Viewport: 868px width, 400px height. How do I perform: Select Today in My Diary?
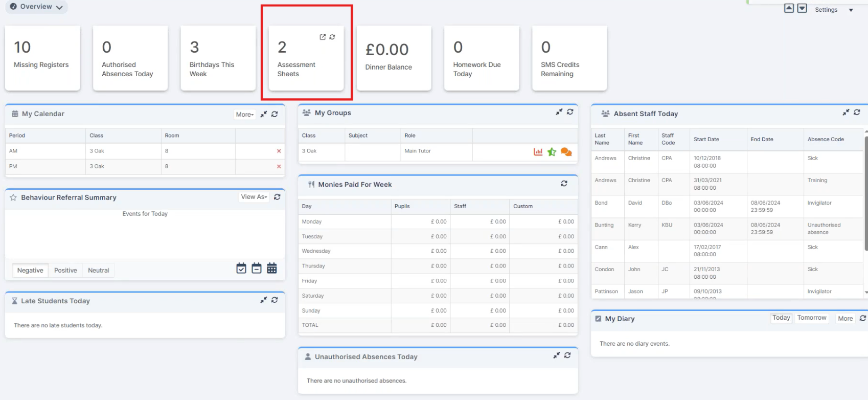[781, 318]
